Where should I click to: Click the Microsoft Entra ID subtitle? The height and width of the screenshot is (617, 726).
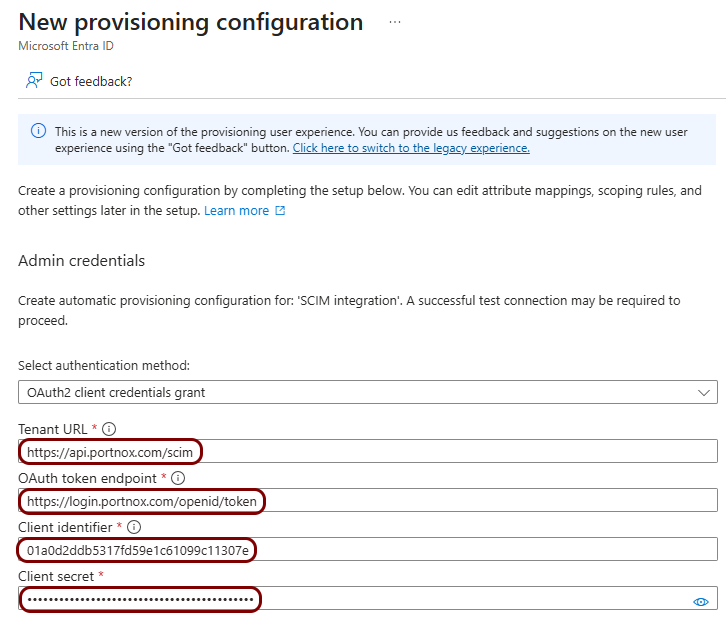tap(66, 46)
